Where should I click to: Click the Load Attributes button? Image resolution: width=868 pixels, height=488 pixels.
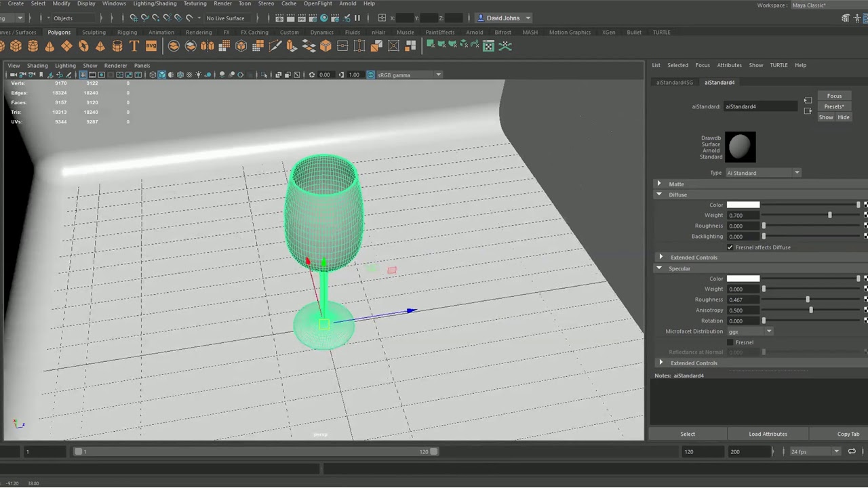pyautogui.click(x=768, y=434)
